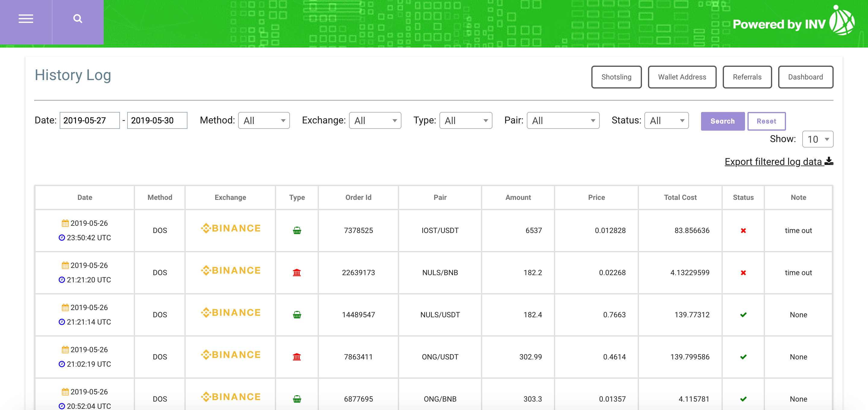Viewport: 868px width, 410px height.
Task: Click the Total Cost column header
Action: 680,197
